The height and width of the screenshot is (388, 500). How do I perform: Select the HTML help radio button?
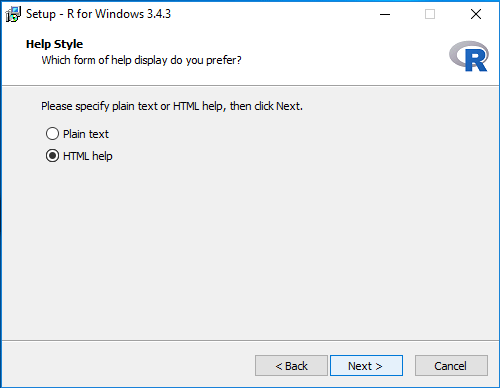[x=52, y=156]
